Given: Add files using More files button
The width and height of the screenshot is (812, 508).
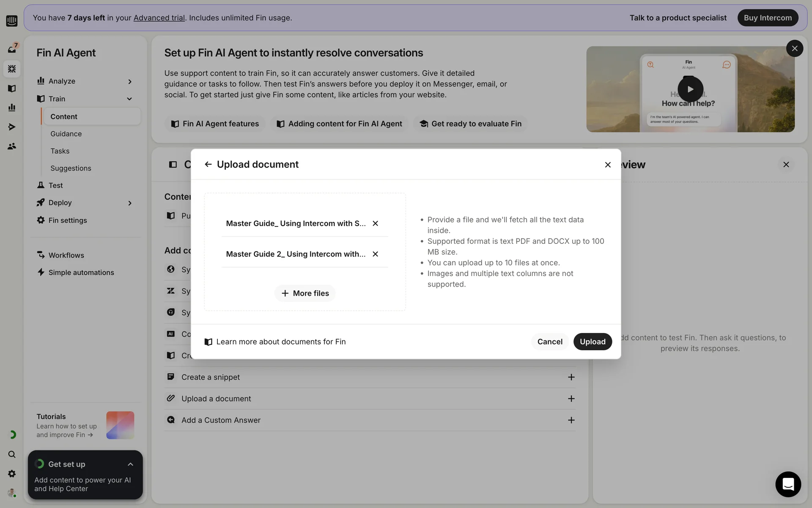Looking at the screenshot, I should click(x=304, y=293).
